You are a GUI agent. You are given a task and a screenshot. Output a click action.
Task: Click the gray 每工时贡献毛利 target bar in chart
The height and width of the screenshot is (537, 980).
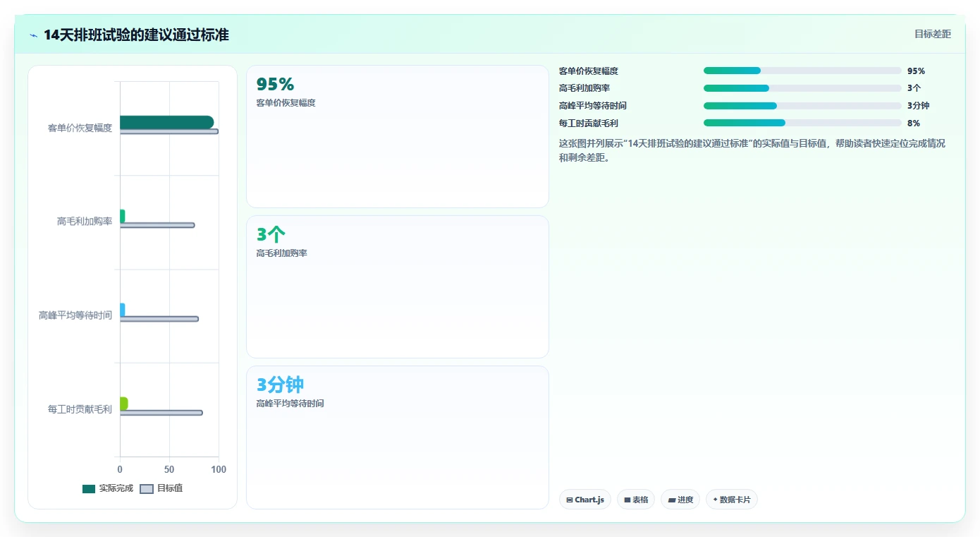pos(161,413)
